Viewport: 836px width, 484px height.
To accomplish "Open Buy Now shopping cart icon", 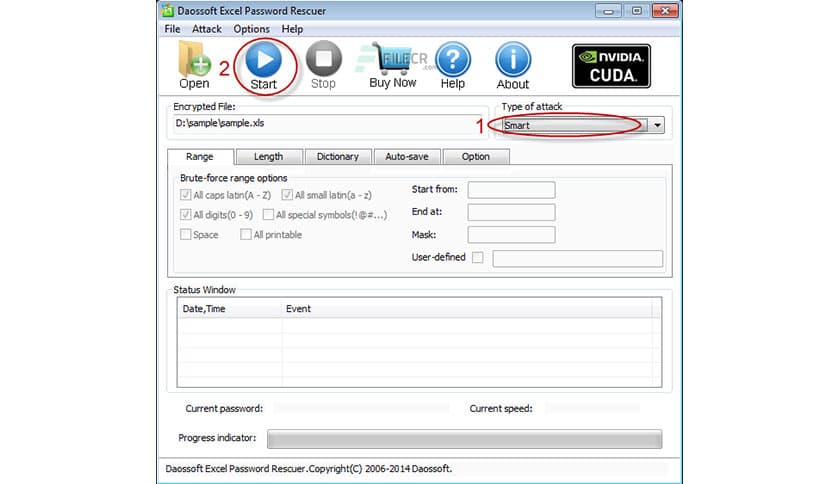I will coord(393,59).
